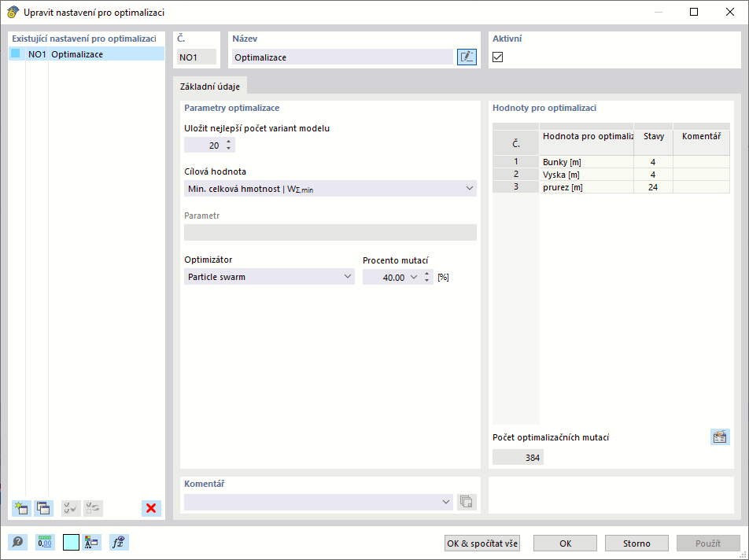The width and height of the screenshot is (749, 560).
Task: Click the Název input field
Action: [342, 57]
